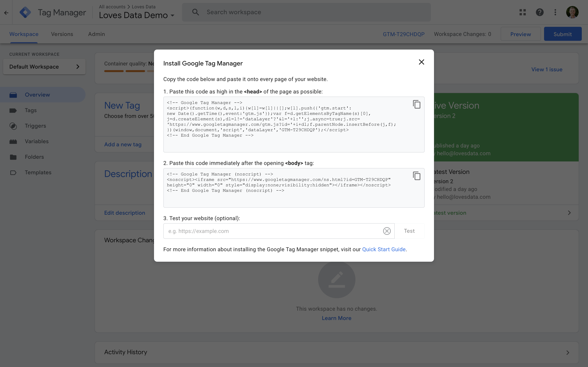Open the more options three-dot menu
Image resolution: width=588 pixels, height=367 pixels.
pos(555,12)
